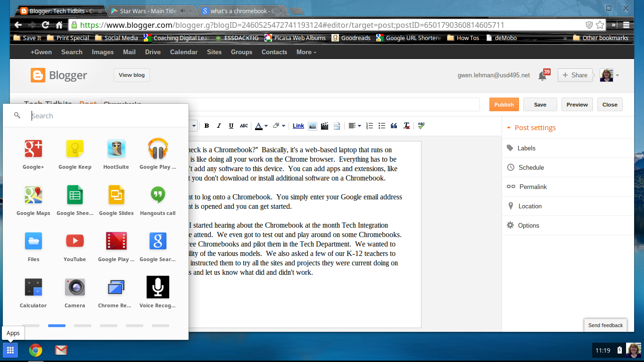Apply quote formatting to text
The width and height of the screenshot is (644, 362).
[x=394, y=126]
